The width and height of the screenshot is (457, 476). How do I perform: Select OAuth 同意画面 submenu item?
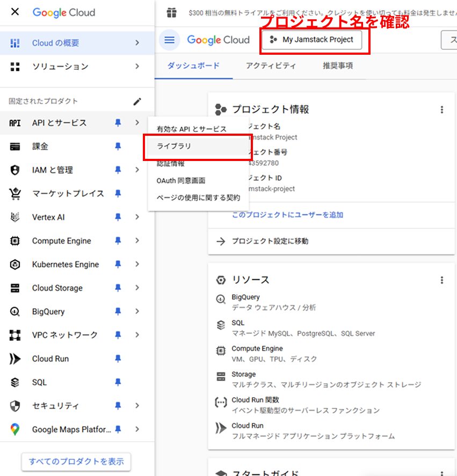198,181
